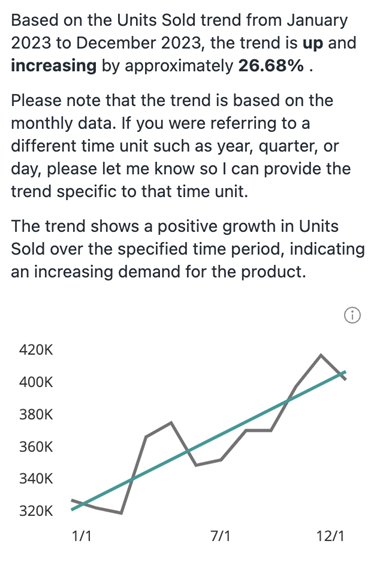This screenshot has width=380, height=568.
Task: Click the 420K y-axis label
Action: click(x=36, y=350)
